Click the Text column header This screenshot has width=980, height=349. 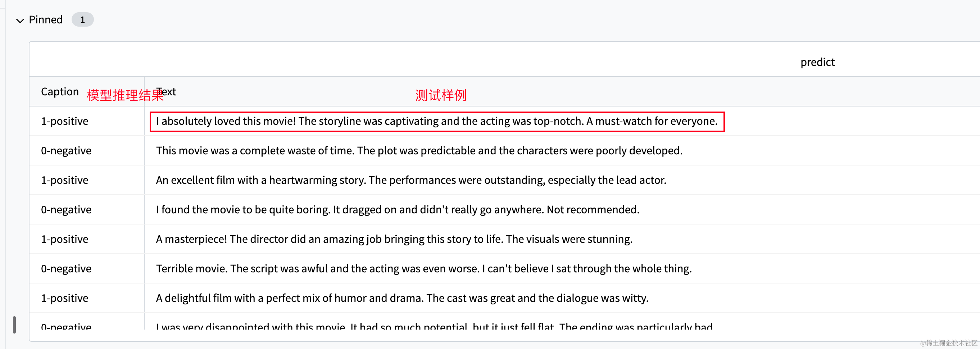pos(166,91)
